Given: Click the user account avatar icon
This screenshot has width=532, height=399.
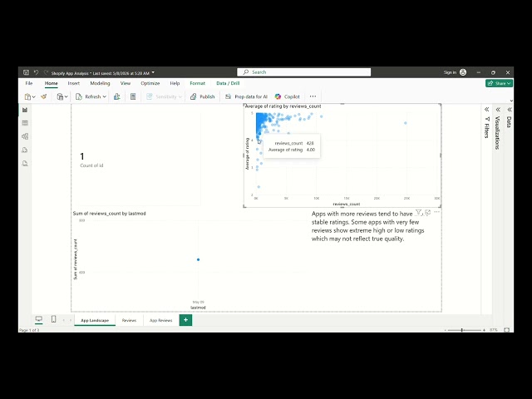Looking at the screenshot, I should pos(463,72).
